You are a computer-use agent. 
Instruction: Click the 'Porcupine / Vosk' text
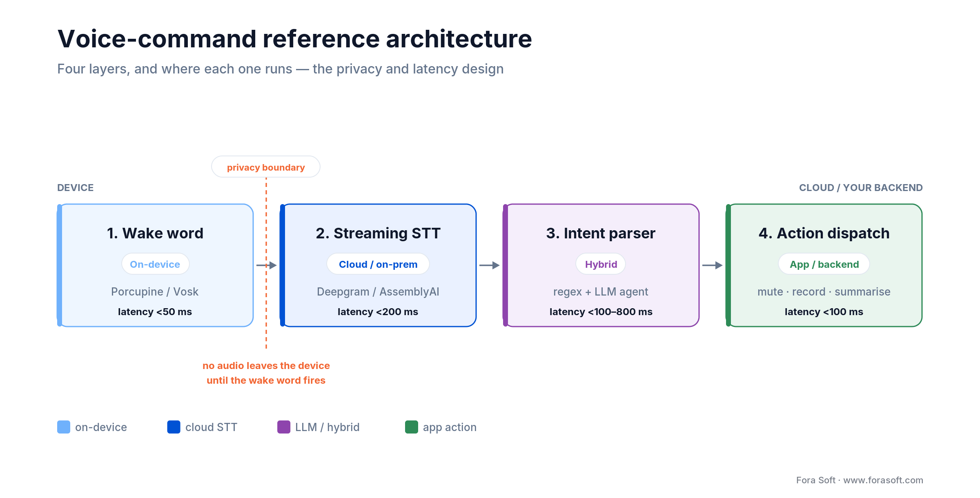(155, 291)
